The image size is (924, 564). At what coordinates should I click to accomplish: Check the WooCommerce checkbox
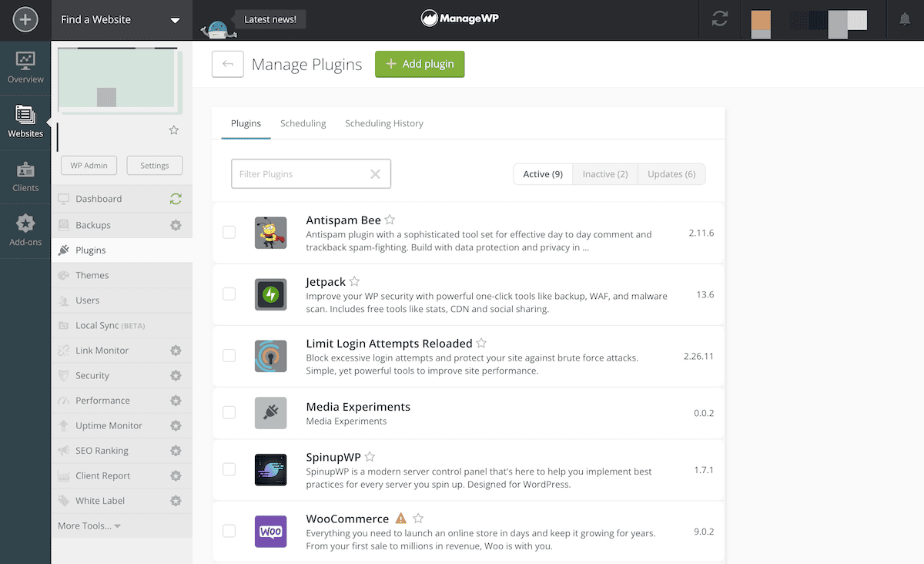pyautogui.click(x=229, y=531)
